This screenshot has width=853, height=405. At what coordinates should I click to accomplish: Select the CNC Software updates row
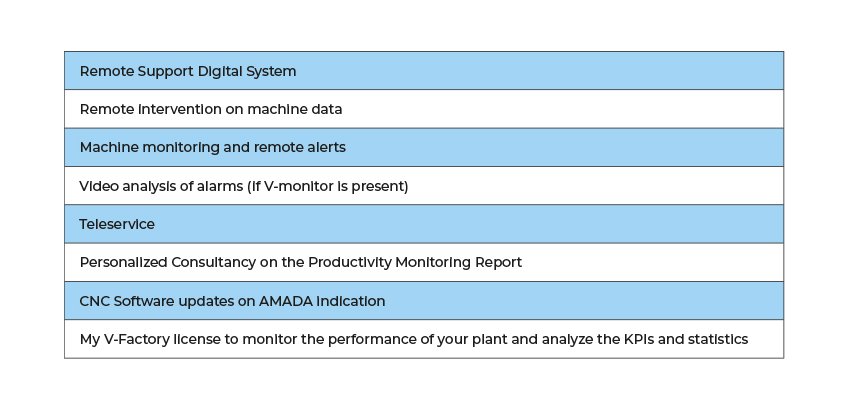coord(424,300)
